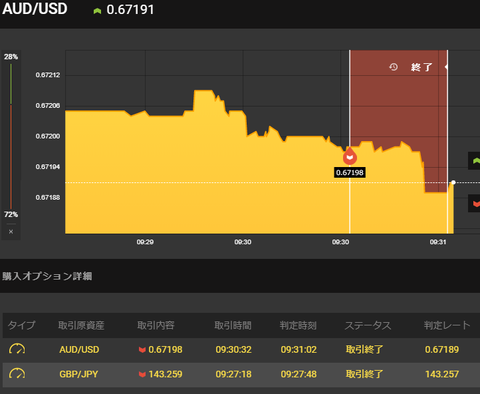
Task: Click the 72% trader sentiment bar
Action: 11,157
